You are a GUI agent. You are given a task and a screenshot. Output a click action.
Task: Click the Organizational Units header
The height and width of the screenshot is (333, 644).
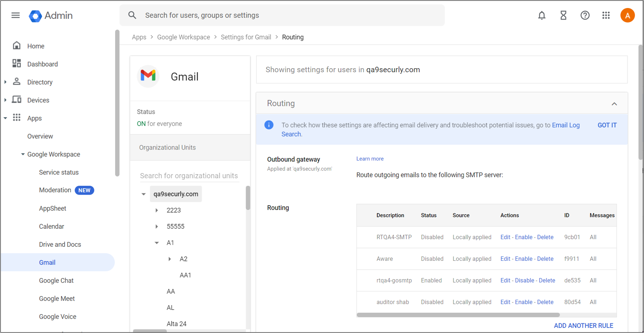click(190, 148)
